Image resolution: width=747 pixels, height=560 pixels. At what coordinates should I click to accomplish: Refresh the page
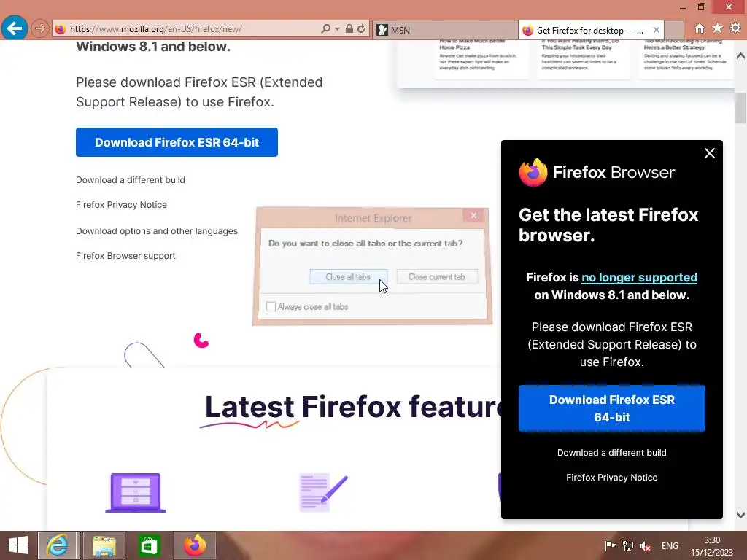point(361,28)
